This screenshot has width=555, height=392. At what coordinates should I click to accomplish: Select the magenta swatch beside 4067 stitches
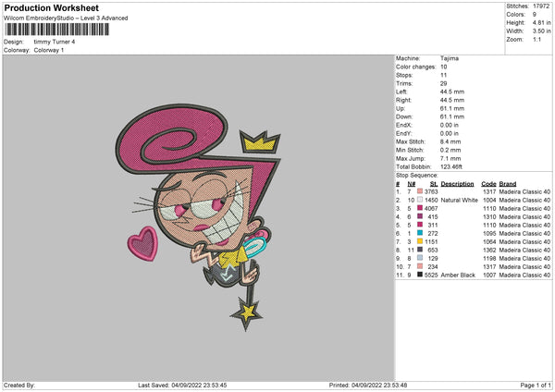click(420, 208)
